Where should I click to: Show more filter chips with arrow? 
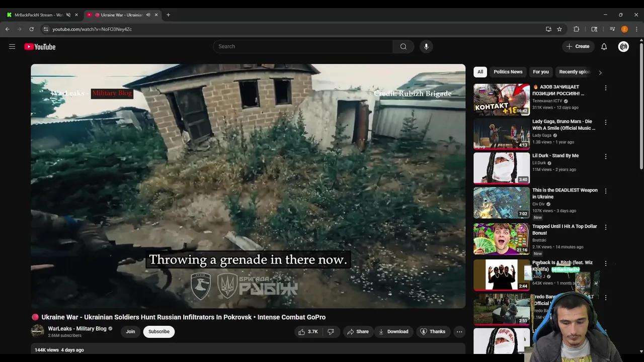pyautogui.click(x=600, y=72)
